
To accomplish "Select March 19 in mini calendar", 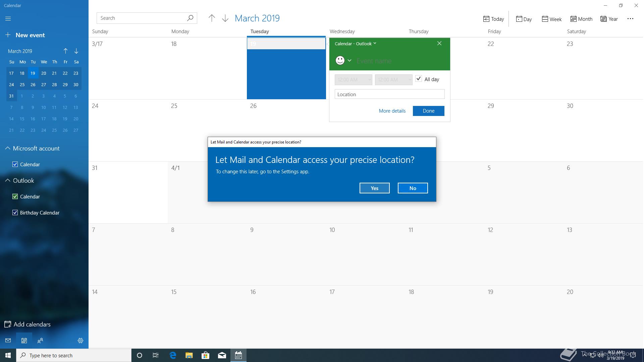I will (x=33, y=73).
